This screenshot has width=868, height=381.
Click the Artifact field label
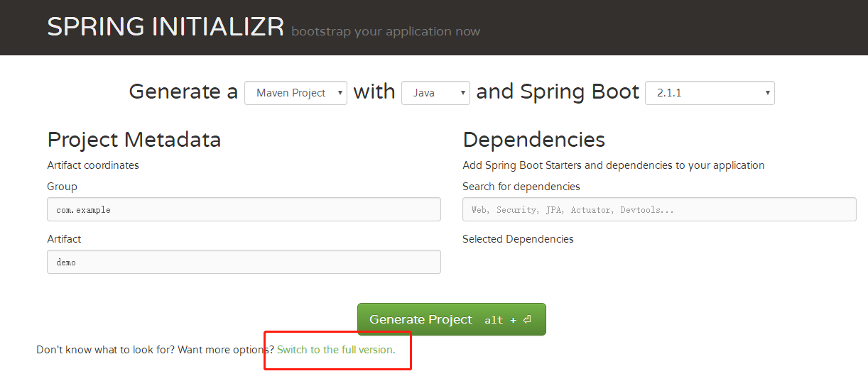(x=64, y=239)
